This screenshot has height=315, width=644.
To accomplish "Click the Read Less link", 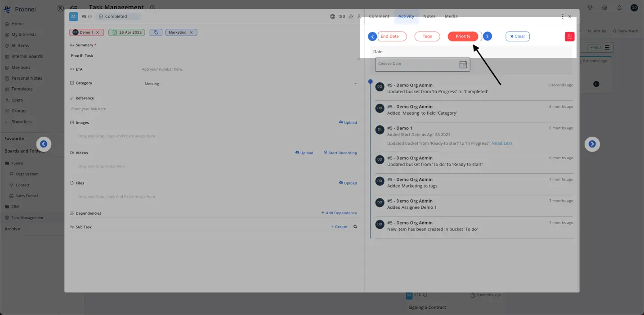I will click(x=502, y=144).
